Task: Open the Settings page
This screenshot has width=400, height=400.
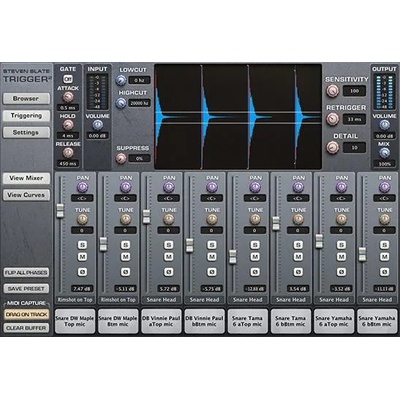Action: coord(26,133)
